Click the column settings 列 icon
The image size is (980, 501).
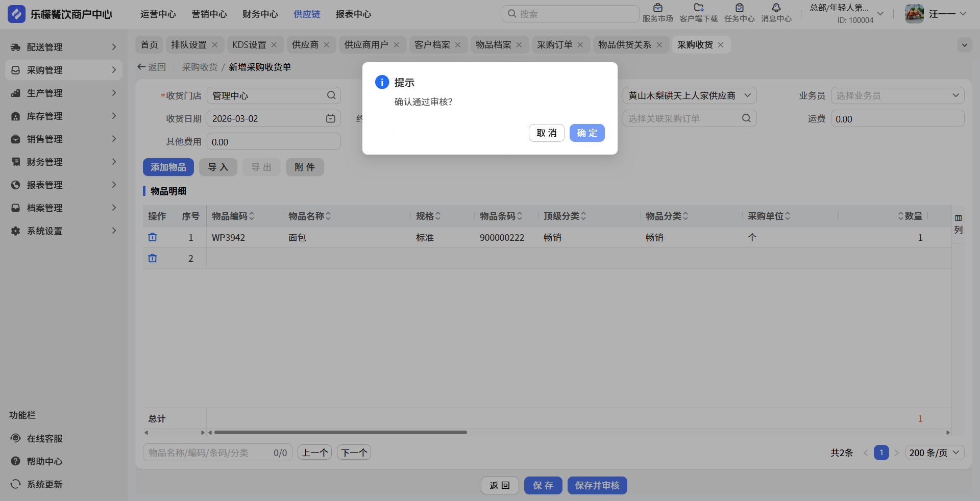coord(958,224)
